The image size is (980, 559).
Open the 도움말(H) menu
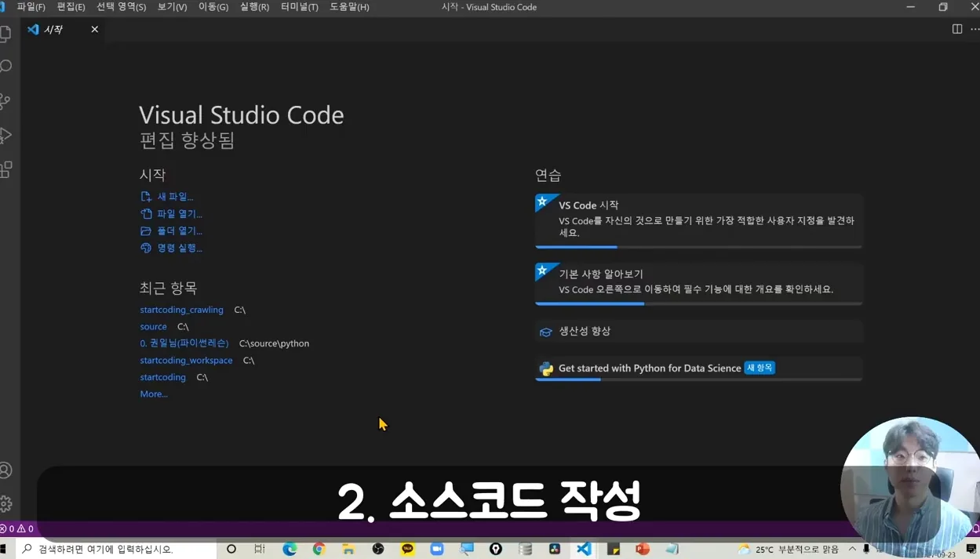coord(349,7)
